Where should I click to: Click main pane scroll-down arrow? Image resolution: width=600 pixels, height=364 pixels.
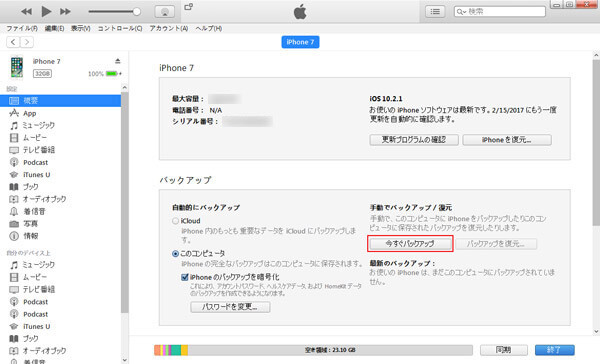click(x=596, y=331)
